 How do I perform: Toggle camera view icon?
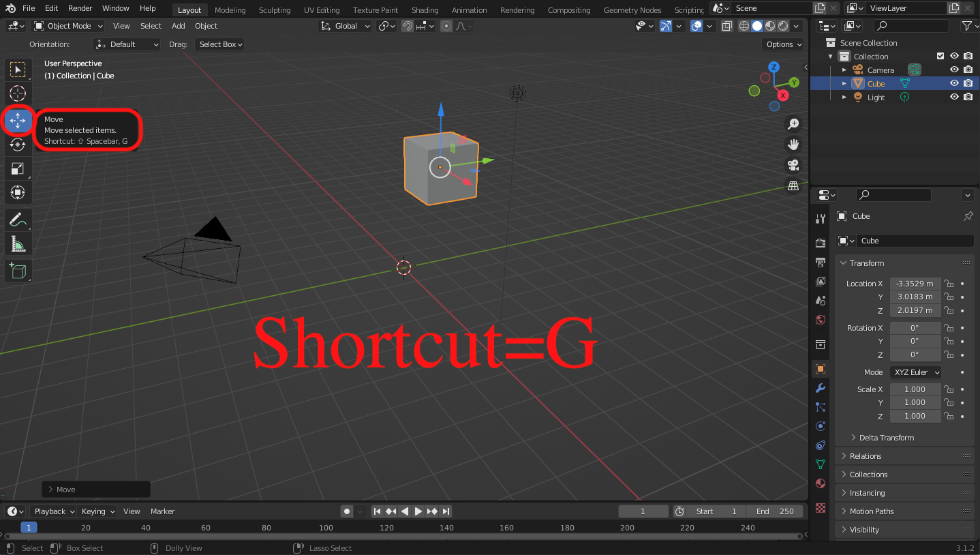[x=793, y=165]
